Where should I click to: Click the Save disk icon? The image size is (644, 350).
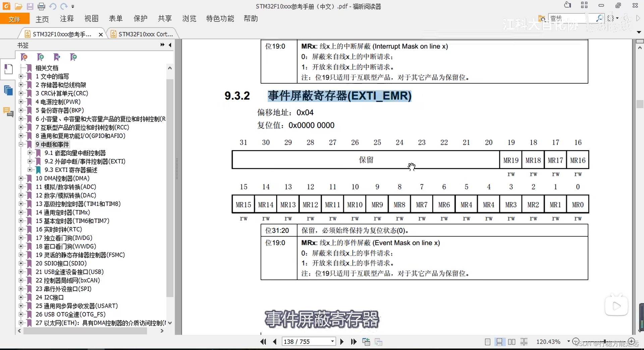click(30, 6)
